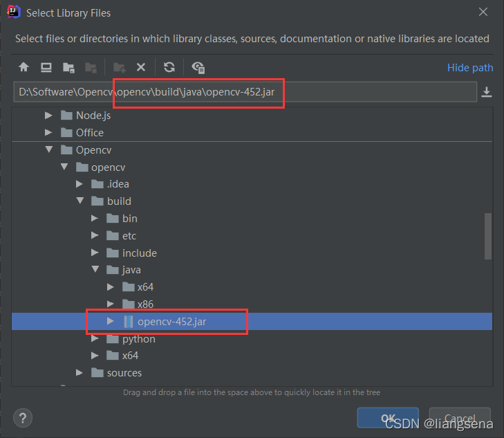
Task: Toggle show hidden files and directories icon
Action: pyautogui.click(x=198, y=68)
